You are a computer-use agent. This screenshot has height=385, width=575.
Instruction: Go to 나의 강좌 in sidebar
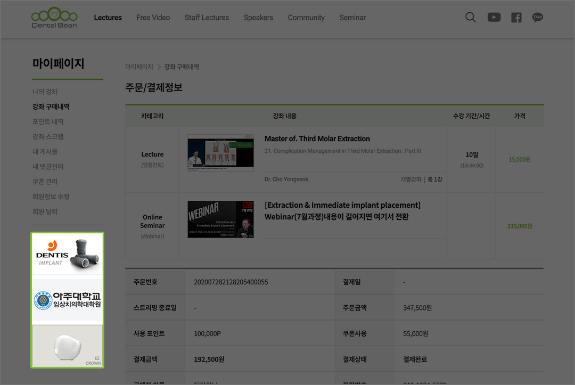[45, 92]
